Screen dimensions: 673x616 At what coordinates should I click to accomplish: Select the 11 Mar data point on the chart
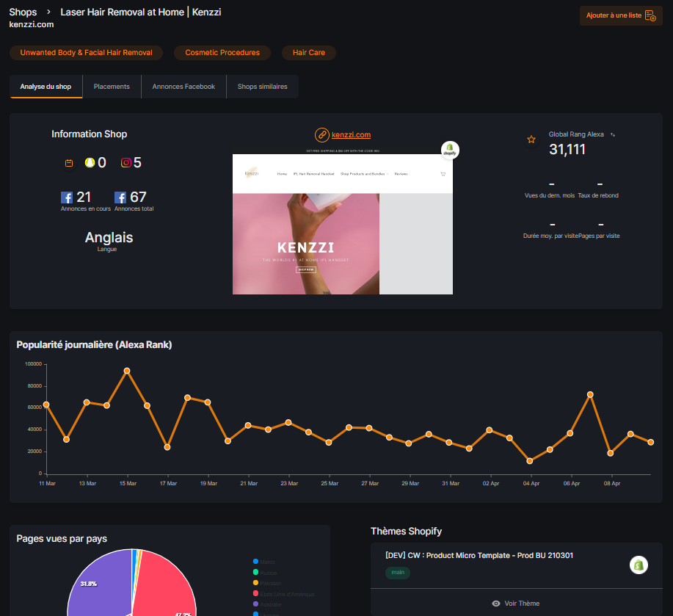(x=46, y=405)
